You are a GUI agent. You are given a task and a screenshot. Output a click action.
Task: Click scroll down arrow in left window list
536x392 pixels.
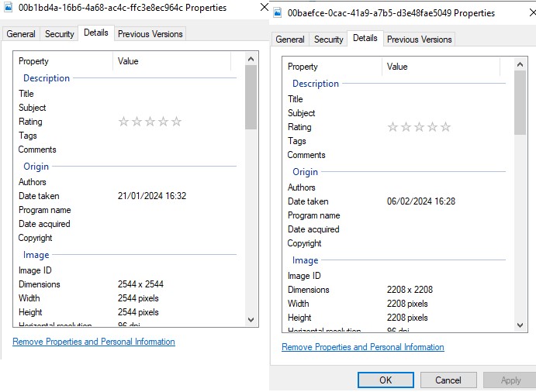251,320
